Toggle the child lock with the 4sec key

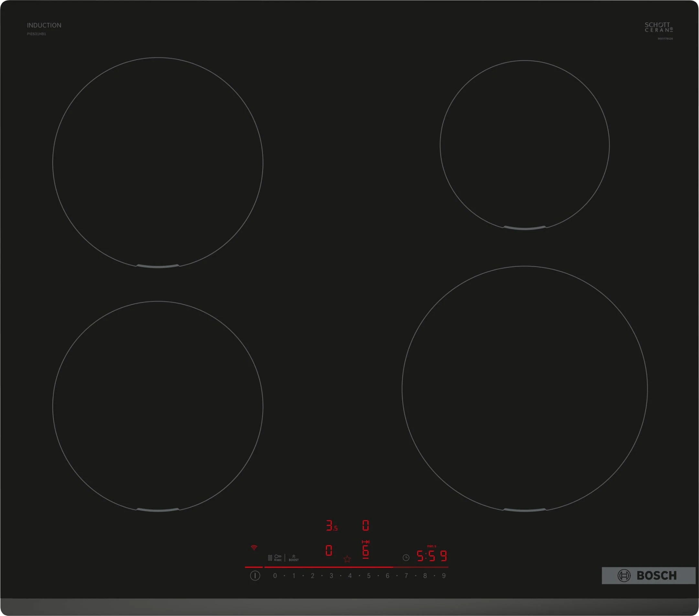tap(278, 557)
